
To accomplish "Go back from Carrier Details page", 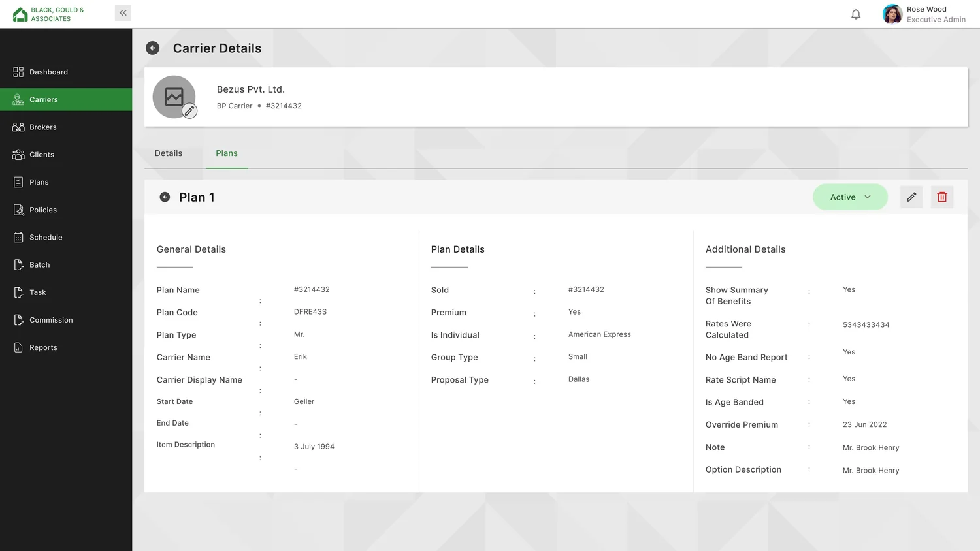I will 152,48.
